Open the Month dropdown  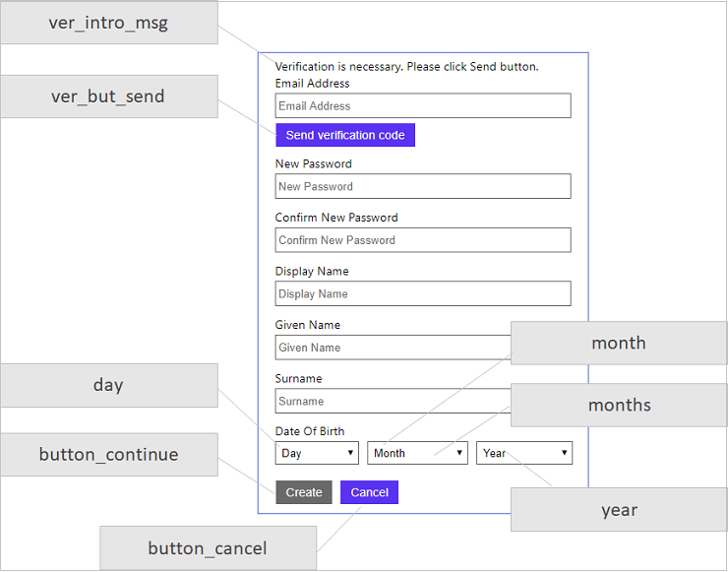click(417, 453)
